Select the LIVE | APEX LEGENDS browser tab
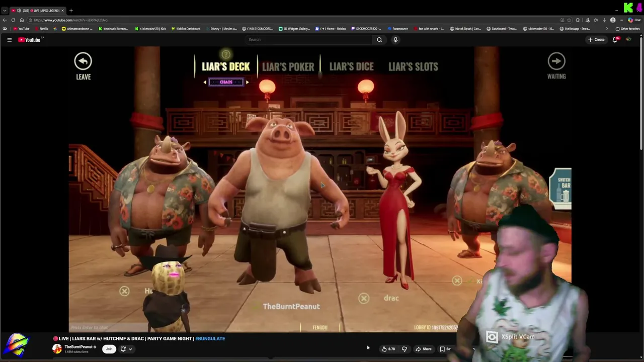This screenshot has width=644, height=362. [38, 11]
